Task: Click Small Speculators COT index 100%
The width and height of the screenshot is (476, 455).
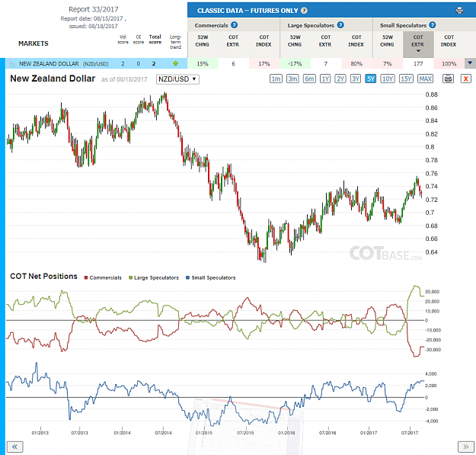Action: [x=449, y=63]
